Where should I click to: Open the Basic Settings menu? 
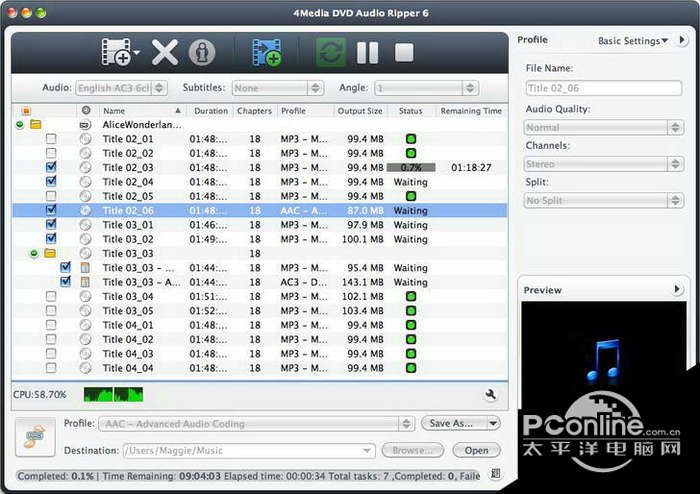pyautogui.click(x=633, y=41)
